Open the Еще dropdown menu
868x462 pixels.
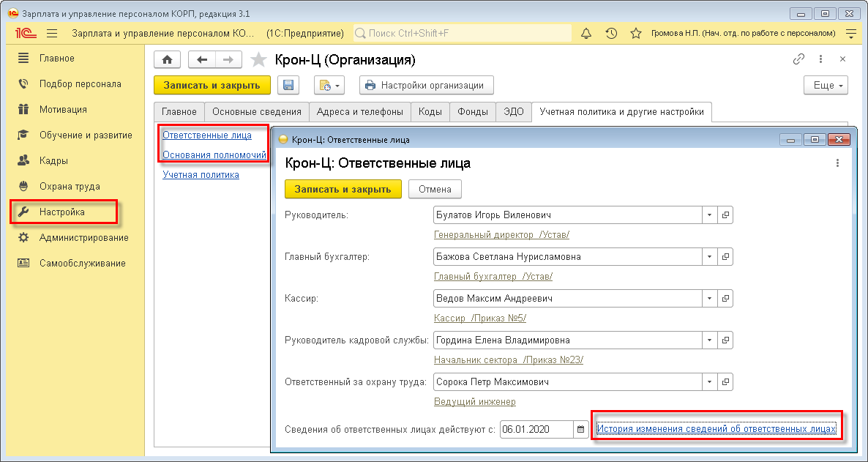(826, 86)
